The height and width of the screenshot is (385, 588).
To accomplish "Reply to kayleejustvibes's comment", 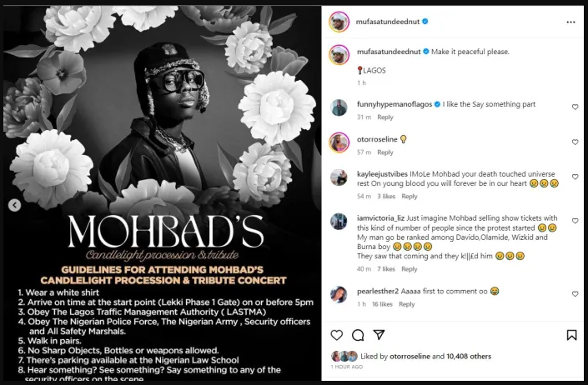I will pyautogui.click(x=410, y=197).
